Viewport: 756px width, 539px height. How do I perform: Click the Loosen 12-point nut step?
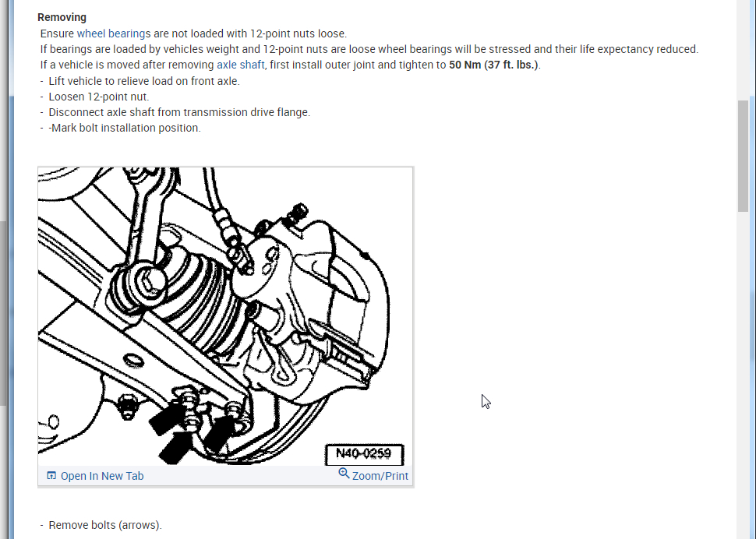click(x=99, y=97)
